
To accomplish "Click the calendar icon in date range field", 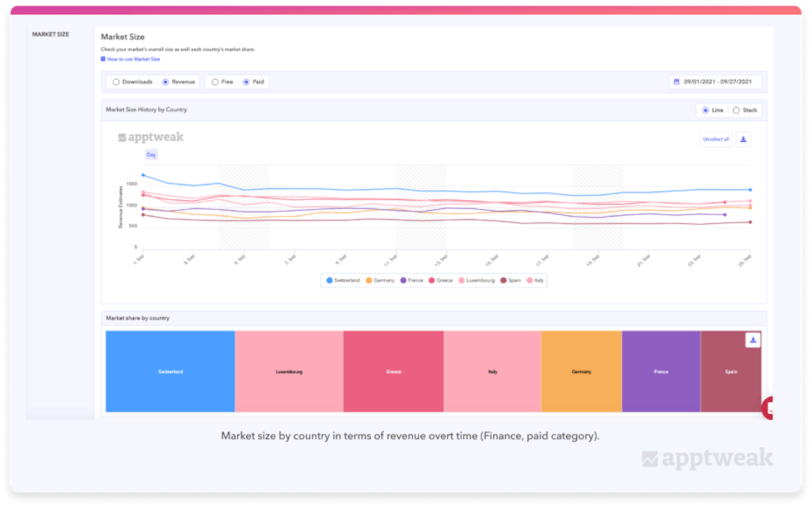I will coord(676,82).
